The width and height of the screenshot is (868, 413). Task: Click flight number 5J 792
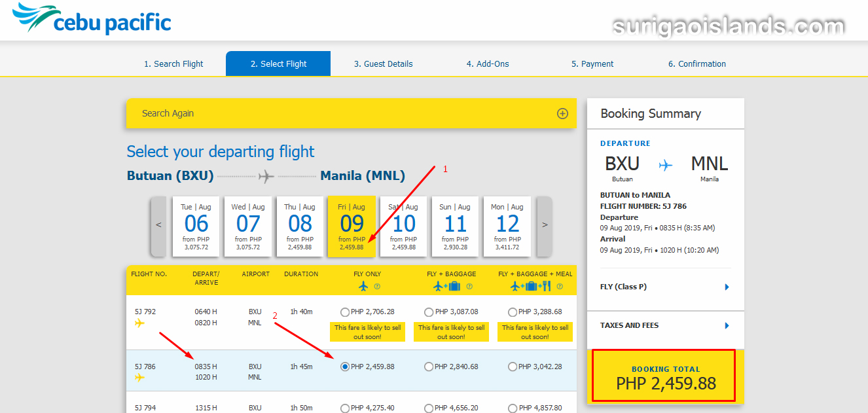click(x=145, y=312)
